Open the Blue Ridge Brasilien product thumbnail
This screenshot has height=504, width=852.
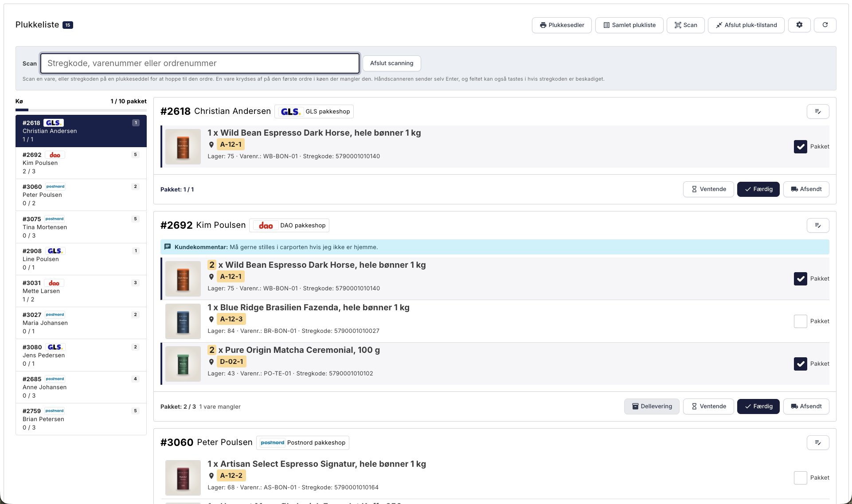[183, 321]
